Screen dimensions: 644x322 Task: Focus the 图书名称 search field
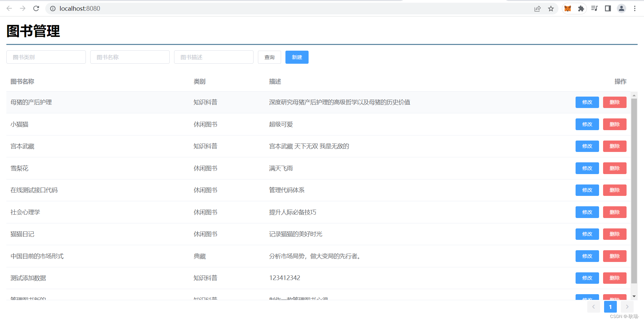[130, 57]
